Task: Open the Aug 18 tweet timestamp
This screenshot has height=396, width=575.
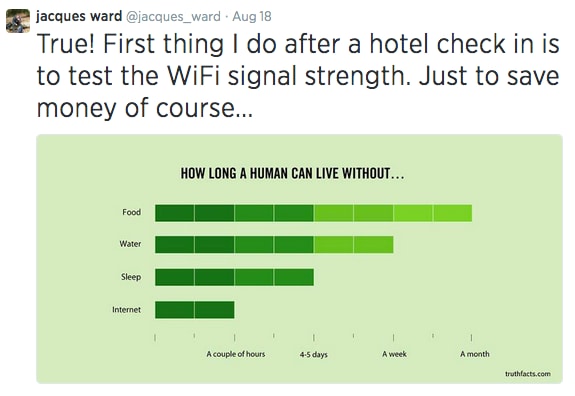Action: click(252, 16)
